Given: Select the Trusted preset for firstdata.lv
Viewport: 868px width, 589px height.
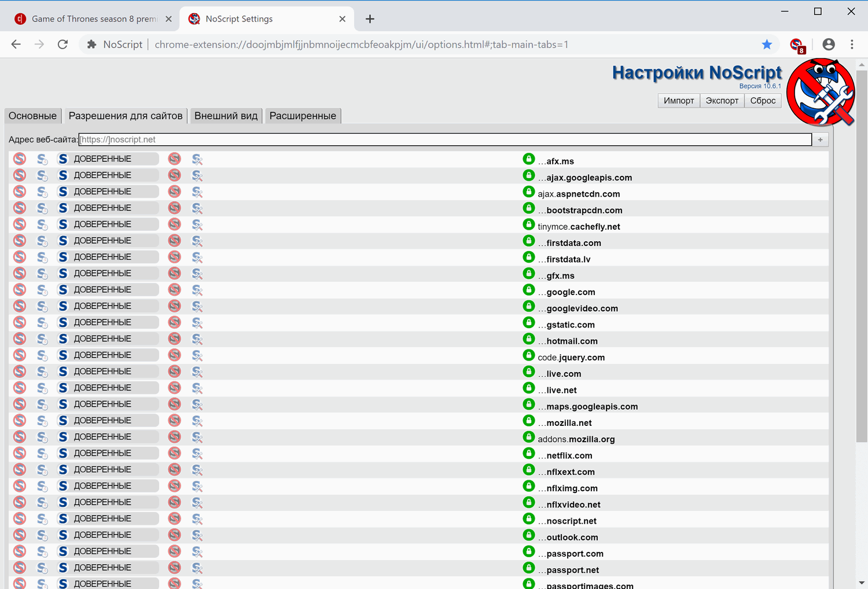Looking at the screenshot, I should pyautogui.click(x=63, y=257).
